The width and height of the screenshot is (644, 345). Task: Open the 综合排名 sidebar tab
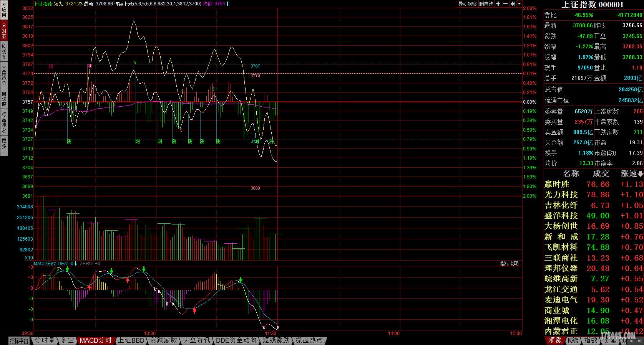click(x=4, y=122)
